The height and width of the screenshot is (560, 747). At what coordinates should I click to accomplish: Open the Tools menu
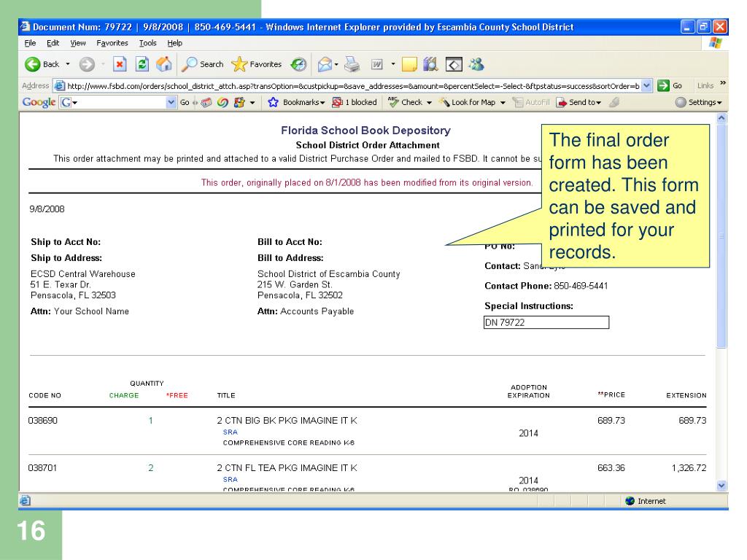click(147, 43)
